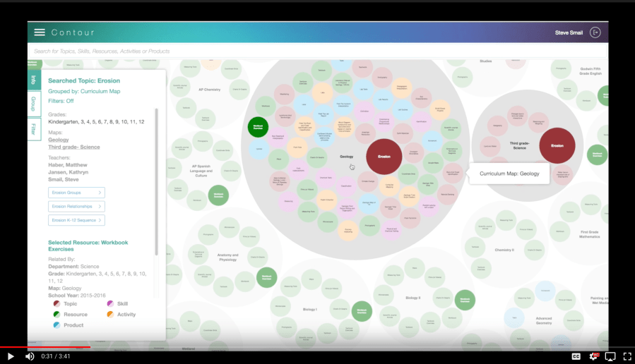Click the AP Spanish Language and Culture label

tap(201, 171)
